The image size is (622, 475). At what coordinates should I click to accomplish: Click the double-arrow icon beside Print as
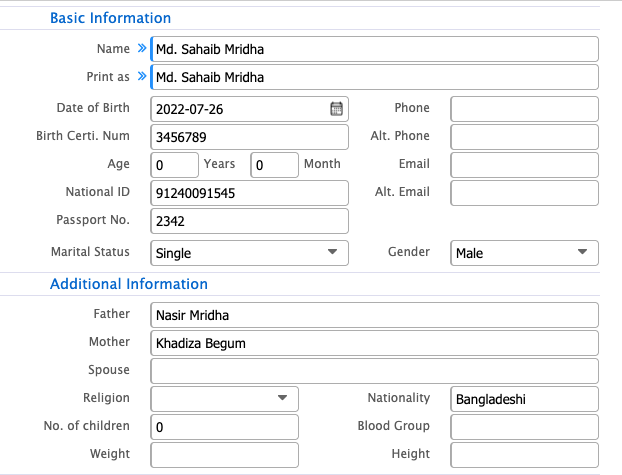141,77
